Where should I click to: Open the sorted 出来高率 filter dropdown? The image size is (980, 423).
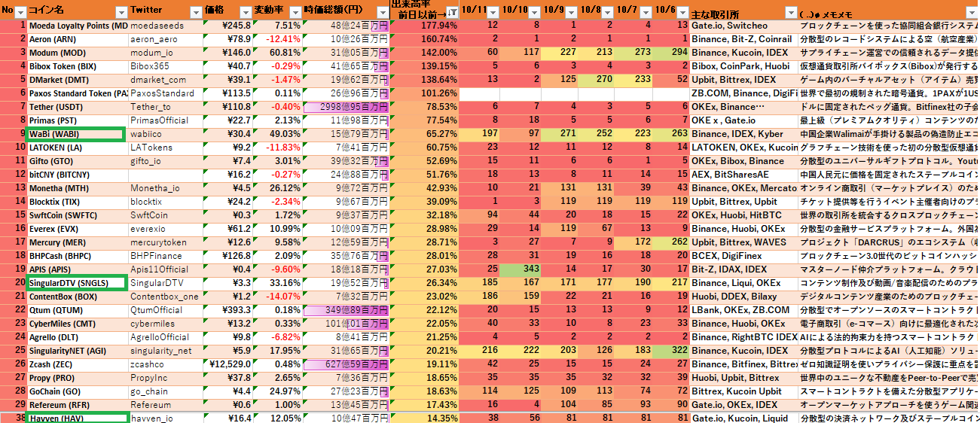[x=451, y=13]
